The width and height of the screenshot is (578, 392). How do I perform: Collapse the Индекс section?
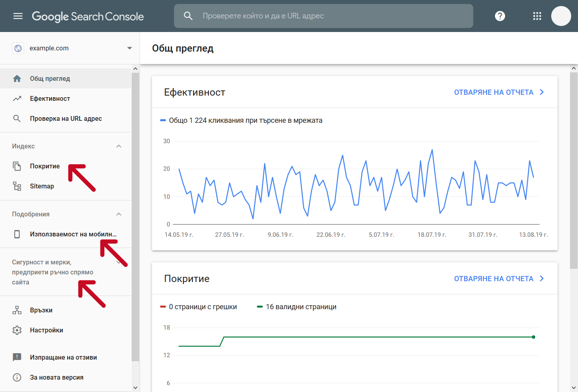(118, 146)
